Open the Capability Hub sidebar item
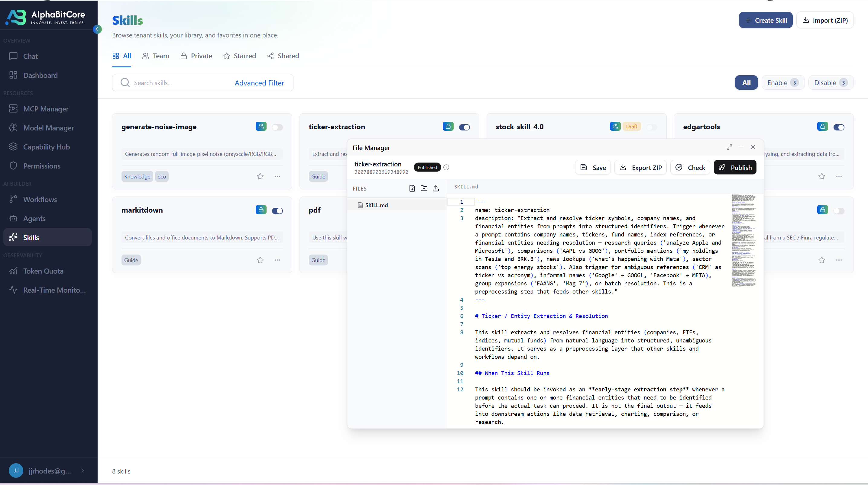 [x=46, y=147]
